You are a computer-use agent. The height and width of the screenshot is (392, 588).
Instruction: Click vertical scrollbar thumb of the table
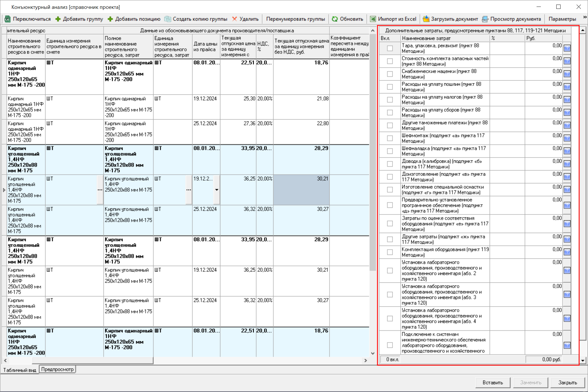coord(373,153)
